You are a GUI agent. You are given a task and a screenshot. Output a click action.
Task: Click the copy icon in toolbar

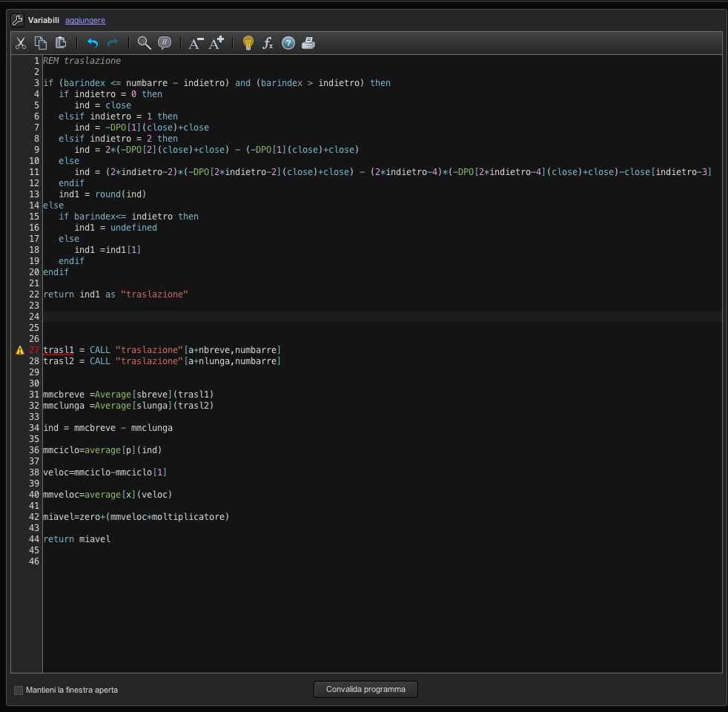(41, 43)
